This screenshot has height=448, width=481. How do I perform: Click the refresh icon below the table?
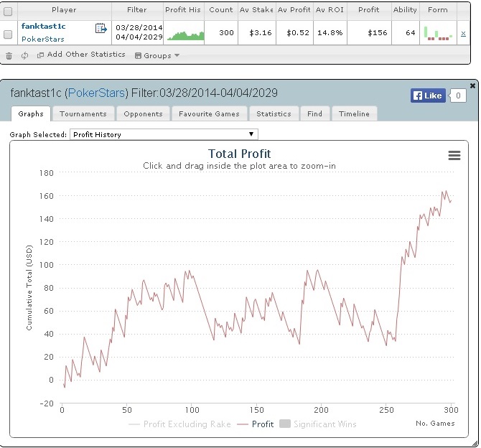(25, 55)
